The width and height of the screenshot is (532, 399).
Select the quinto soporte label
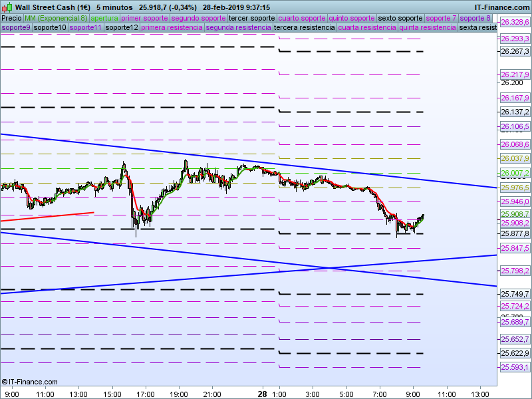click(x=352, y=18)
